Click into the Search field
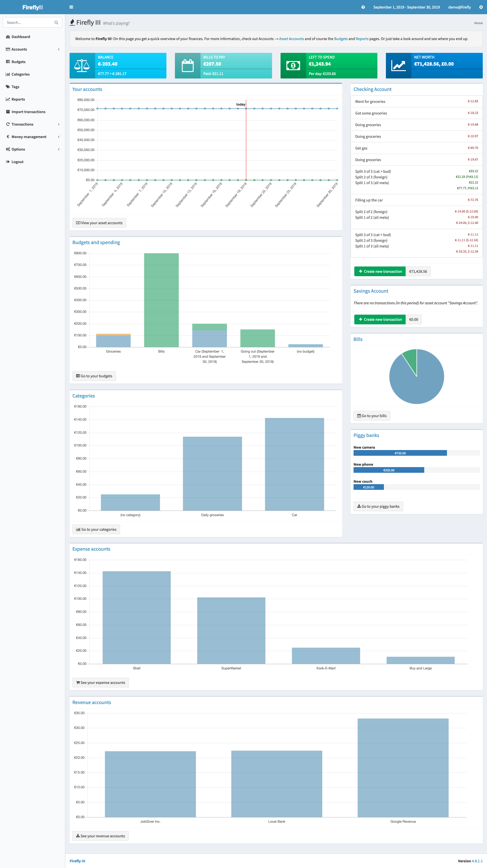 coord(29,22)
